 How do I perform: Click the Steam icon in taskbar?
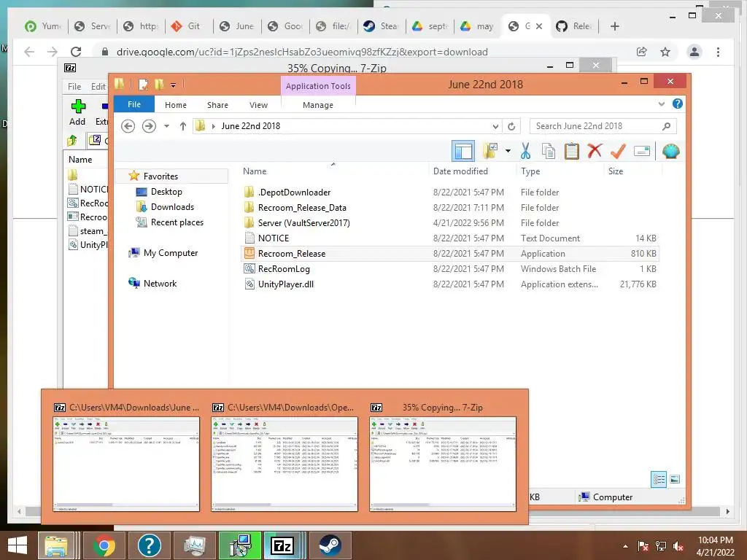pyautogui.click(x=330, y=545)
